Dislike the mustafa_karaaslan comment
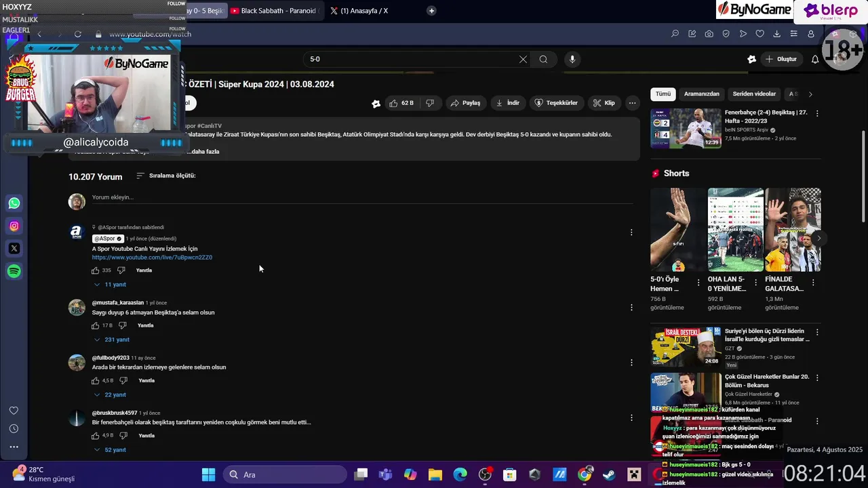This screenshot has height=488, width=868. pos(122,325)
